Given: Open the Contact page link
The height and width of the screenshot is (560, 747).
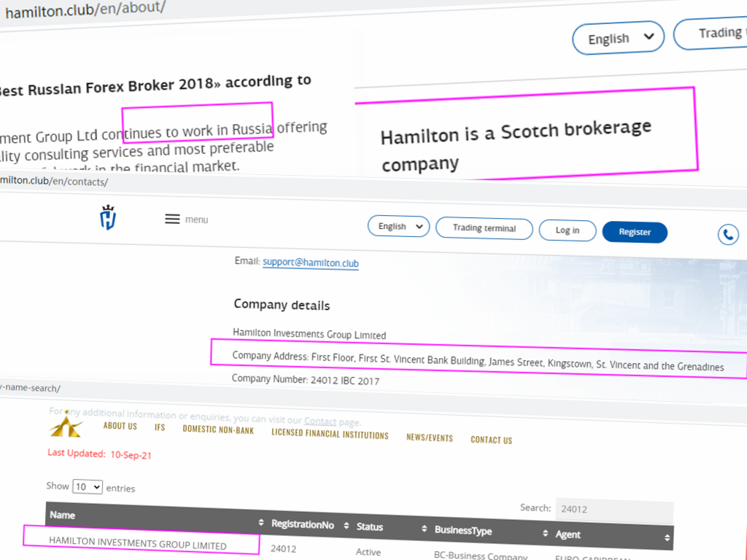Looking at the screenshot, I should pyautogui.click(x=320, y=421).
